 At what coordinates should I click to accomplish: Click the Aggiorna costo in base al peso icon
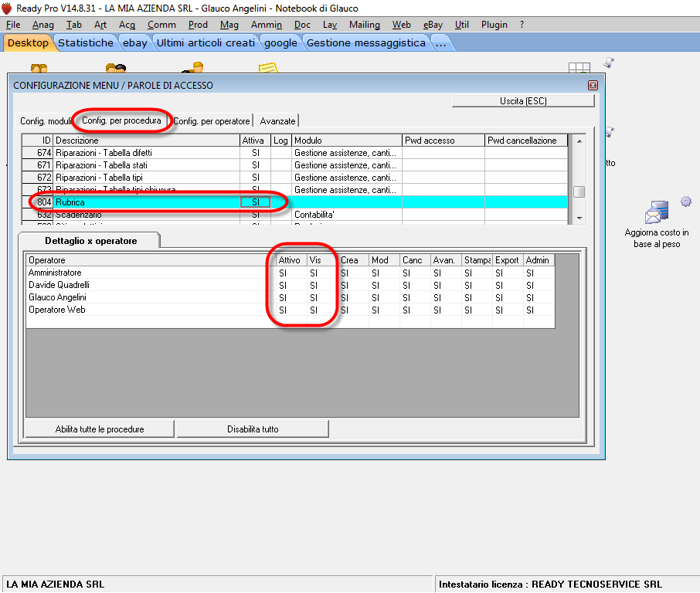pos(657,212)
